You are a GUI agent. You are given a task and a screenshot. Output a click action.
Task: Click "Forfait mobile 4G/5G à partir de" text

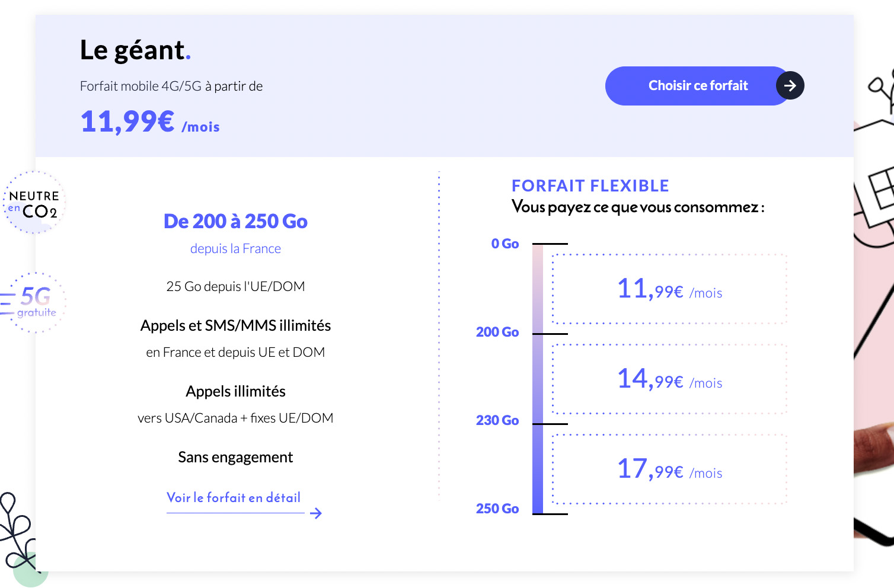(171, 87)
